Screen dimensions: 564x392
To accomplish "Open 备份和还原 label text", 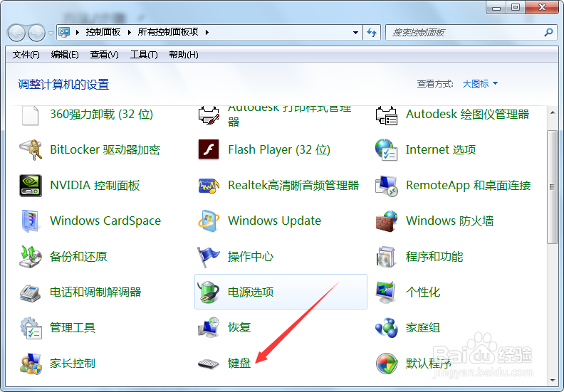I will tap(78, 256).
